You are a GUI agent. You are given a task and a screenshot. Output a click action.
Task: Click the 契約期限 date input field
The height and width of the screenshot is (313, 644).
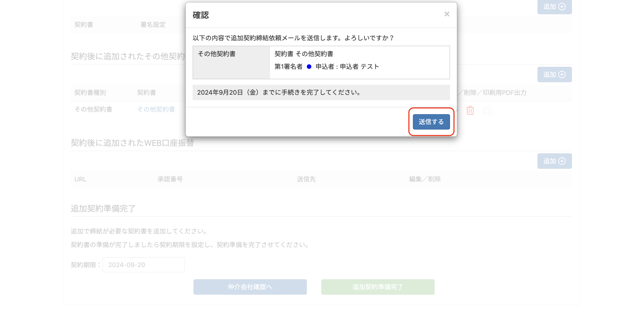pyautogui.click(x=143, y=265)
